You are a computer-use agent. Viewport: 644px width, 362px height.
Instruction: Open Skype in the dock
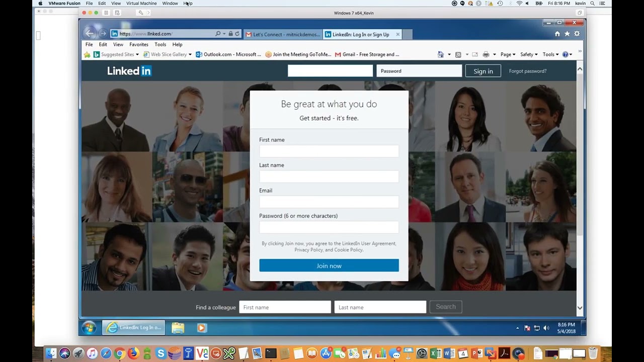pyautogui.click(x=160, y=353)
